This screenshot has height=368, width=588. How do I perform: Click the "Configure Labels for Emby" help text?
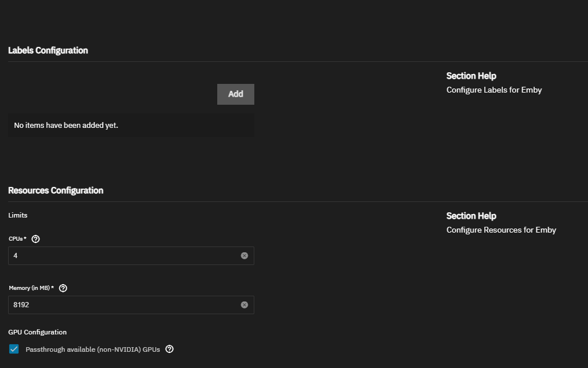(494, 90)
